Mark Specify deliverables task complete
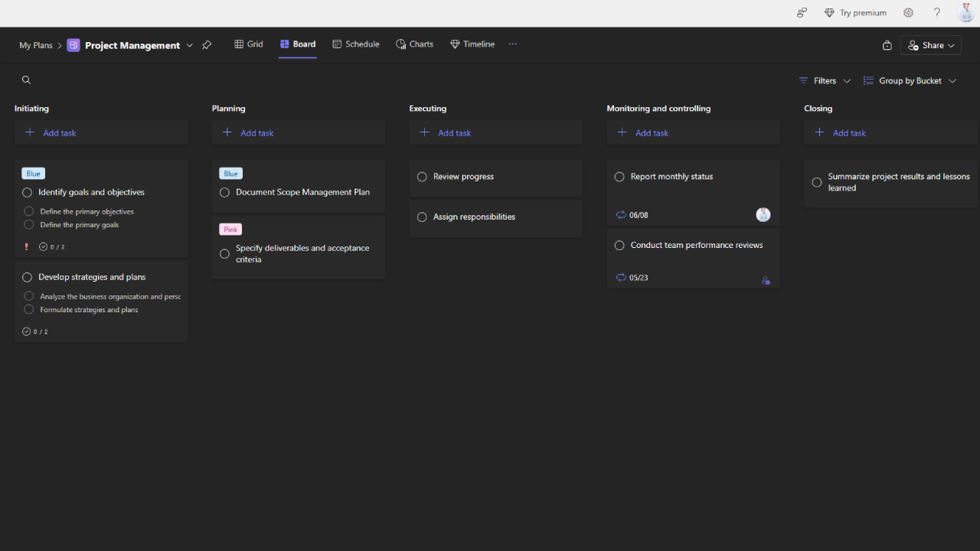This screenshot has height=551, width=980. tap(224, 254)
